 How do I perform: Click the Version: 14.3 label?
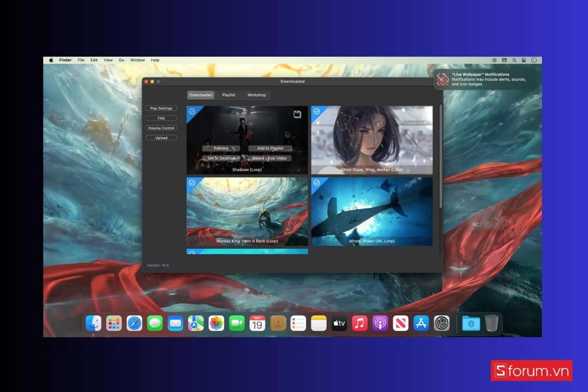click(x=158, y=265)
